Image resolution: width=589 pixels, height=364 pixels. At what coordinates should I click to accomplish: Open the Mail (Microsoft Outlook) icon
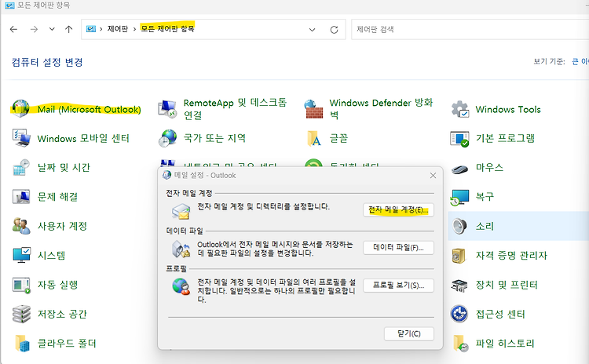[x=20, y=109]
